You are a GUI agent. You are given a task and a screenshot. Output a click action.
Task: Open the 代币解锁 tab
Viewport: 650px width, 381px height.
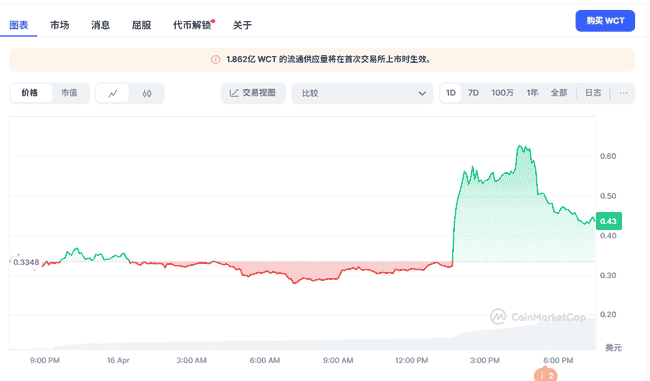point(192,25)
